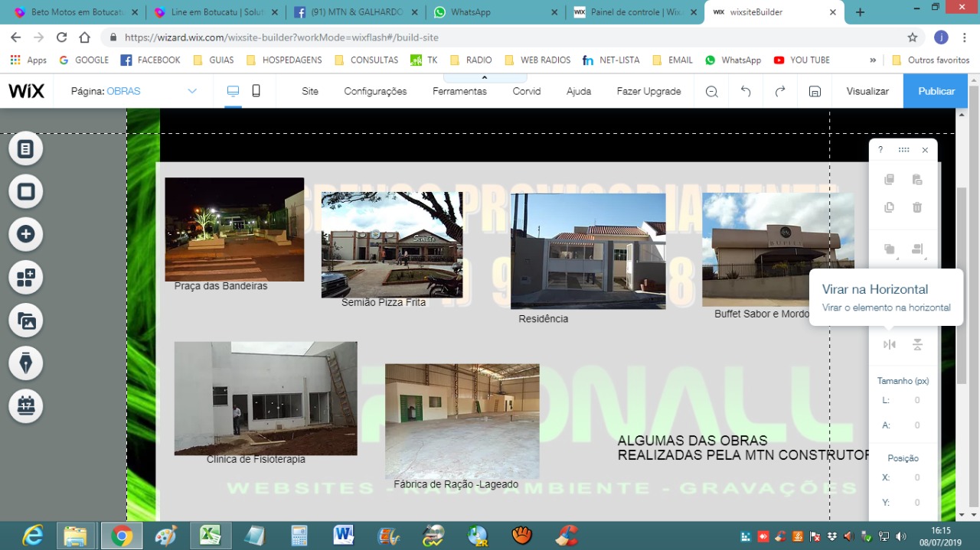Select the Clínica de Fisioterapia photo
Image resolution: width=980 pixels, height=550 pixels.
(265, 398)
